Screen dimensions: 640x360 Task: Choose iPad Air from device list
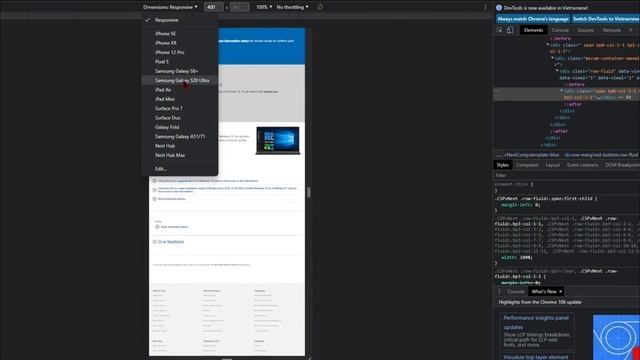[180, 90]
